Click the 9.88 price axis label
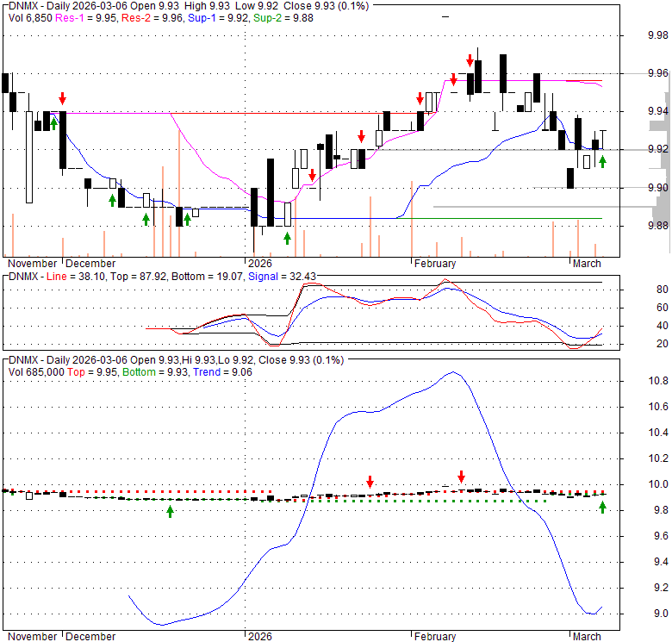Screen dimensions: 672x642 [658, 225]
